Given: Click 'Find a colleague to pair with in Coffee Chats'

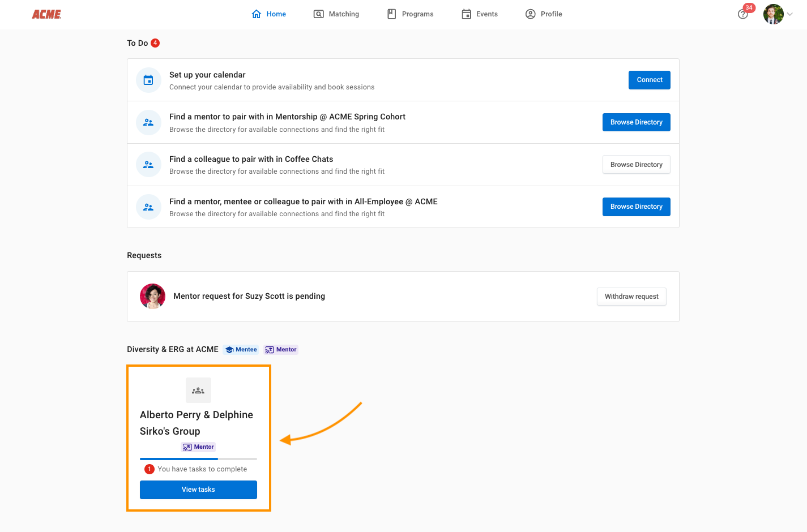Looking at the screenshot, I should pos(251,159).
